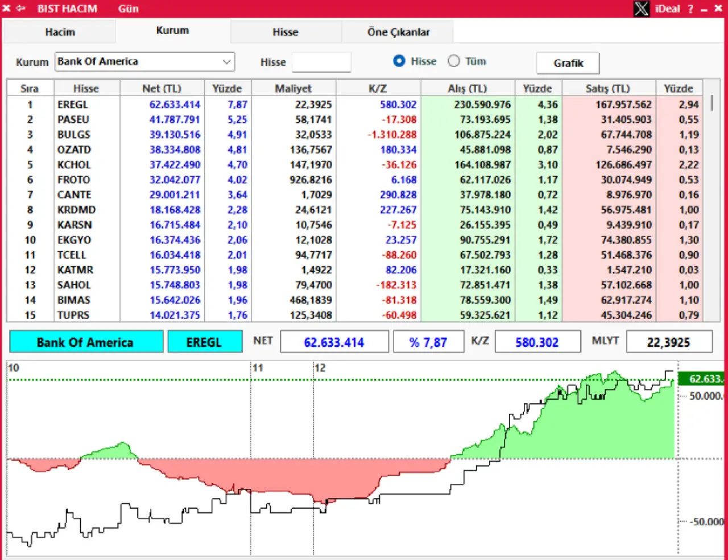Select the BIMAS stock row
The width and height of the screenshot is (728, 560).
[355, 300]
